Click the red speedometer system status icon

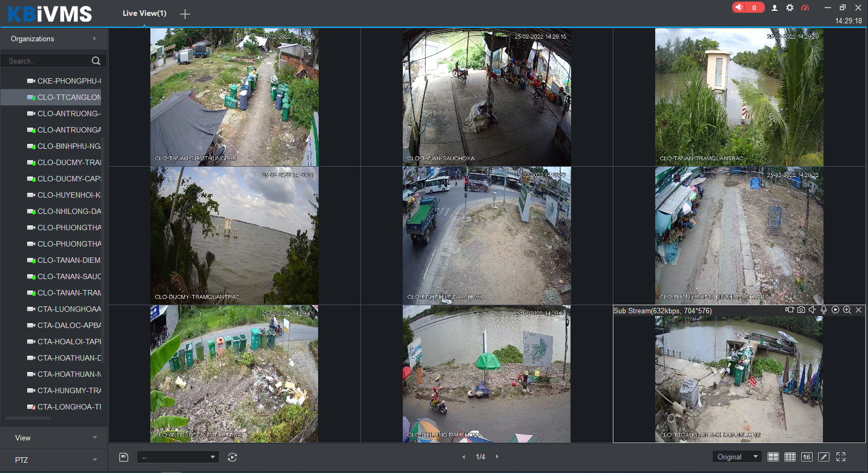point(805,8)
